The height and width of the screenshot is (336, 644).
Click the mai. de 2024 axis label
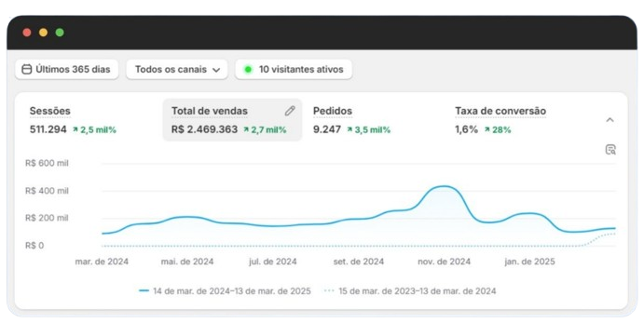click(187, 262)
